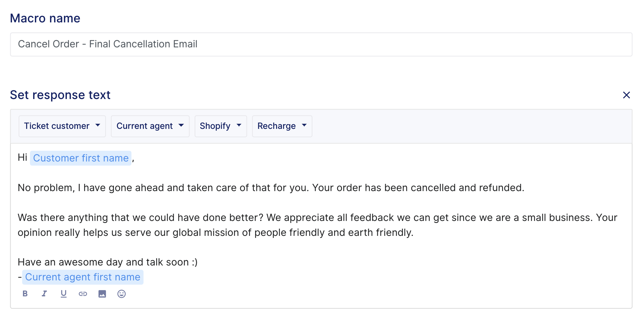Insert an image into the response
This screenshot has height=313, width=644.
(x=102, y=294)
